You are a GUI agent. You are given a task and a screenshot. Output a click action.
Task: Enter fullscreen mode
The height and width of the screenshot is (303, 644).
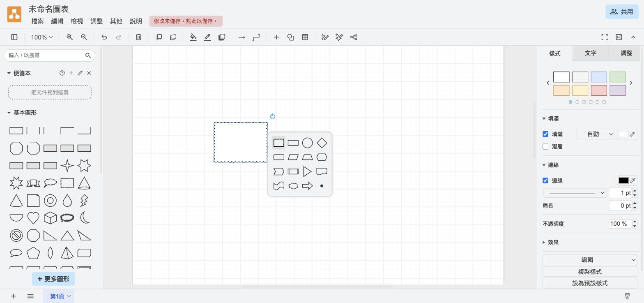click(605, 37)
